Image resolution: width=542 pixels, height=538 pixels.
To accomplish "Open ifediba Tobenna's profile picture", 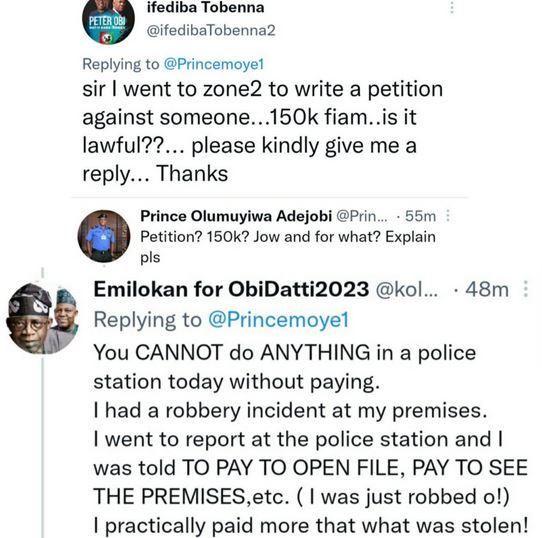I will click(108, 21).
